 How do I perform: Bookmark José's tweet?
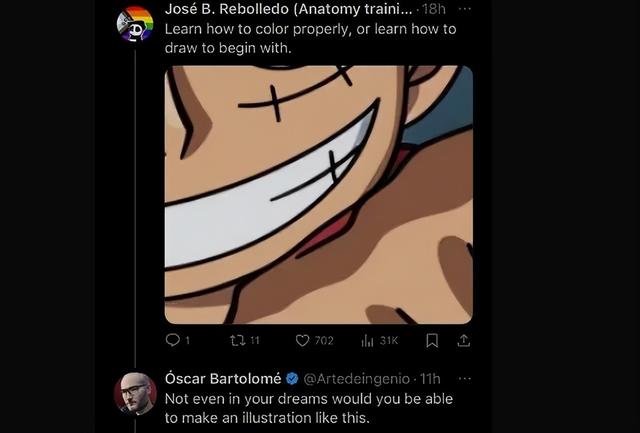(x=432, y=340)
